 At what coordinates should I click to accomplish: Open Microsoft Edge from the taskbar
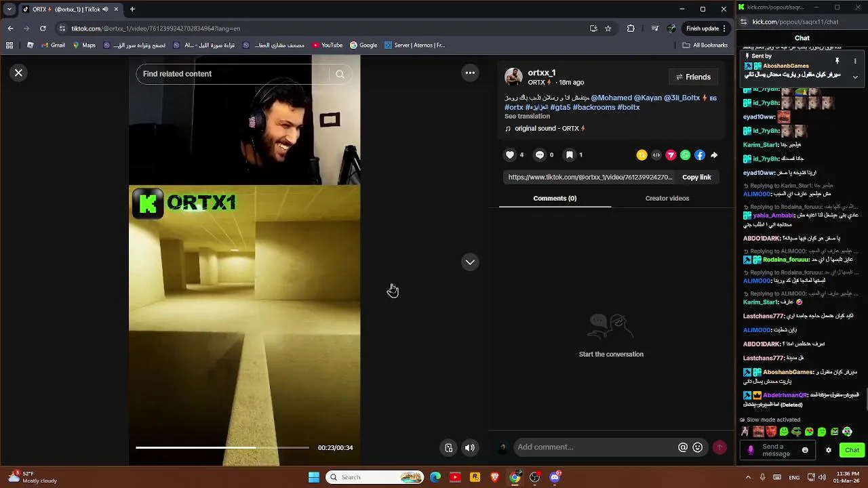pyautogui.click(x=435, y=477)
